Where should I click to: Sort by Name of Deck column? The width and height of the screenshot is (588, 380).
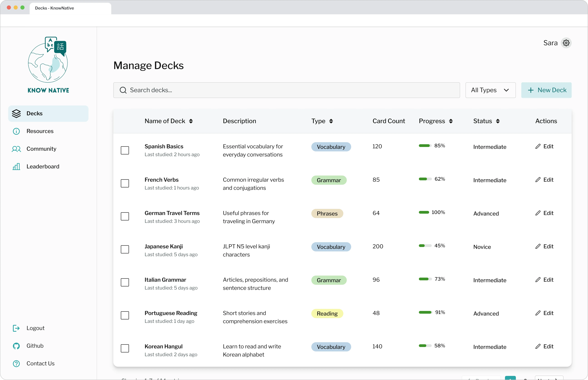(x=191, y=121)
